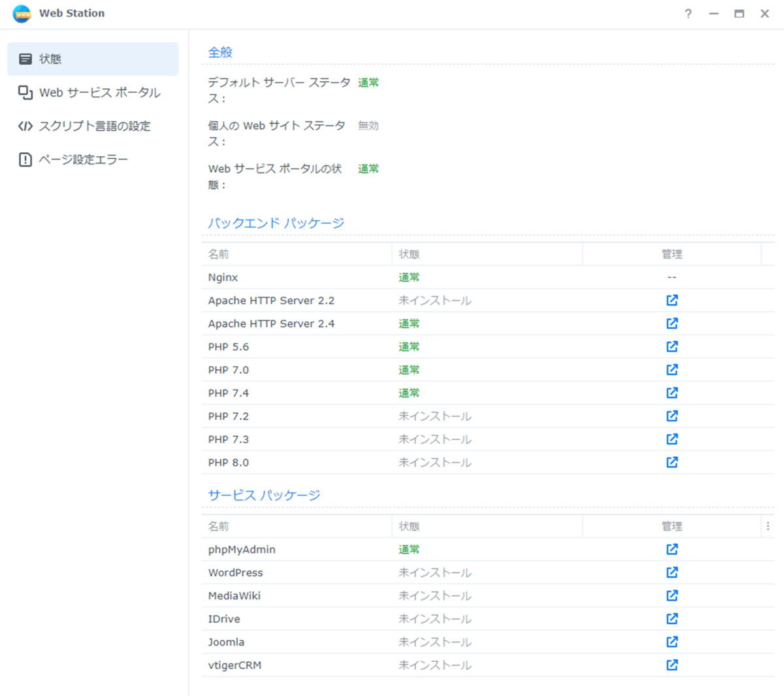The height and width of the screenshot is (696, 784).
Task: Open MediaWiki management link icon
Action: click(x=672, y=595)
